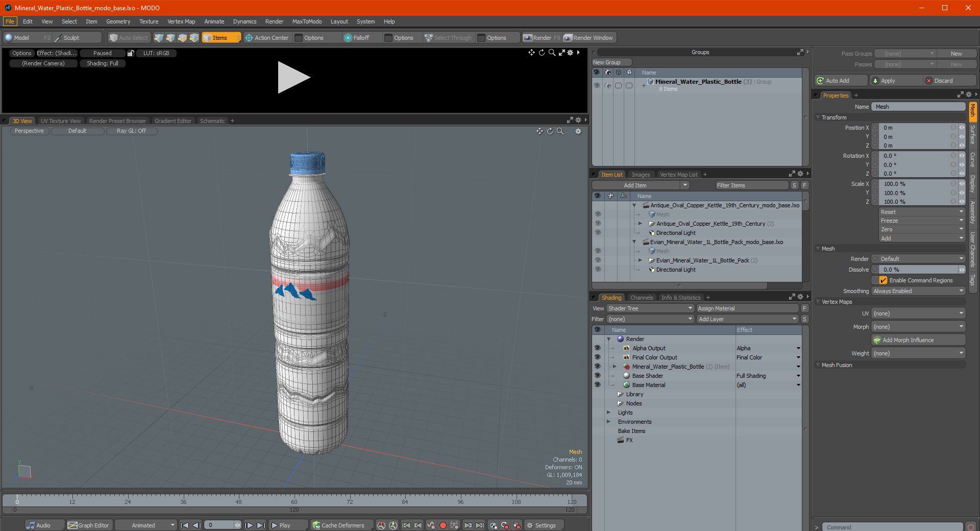Click the red record keyframe icon
This screenshot has width=980, height=531.
[x=443, y=525]
